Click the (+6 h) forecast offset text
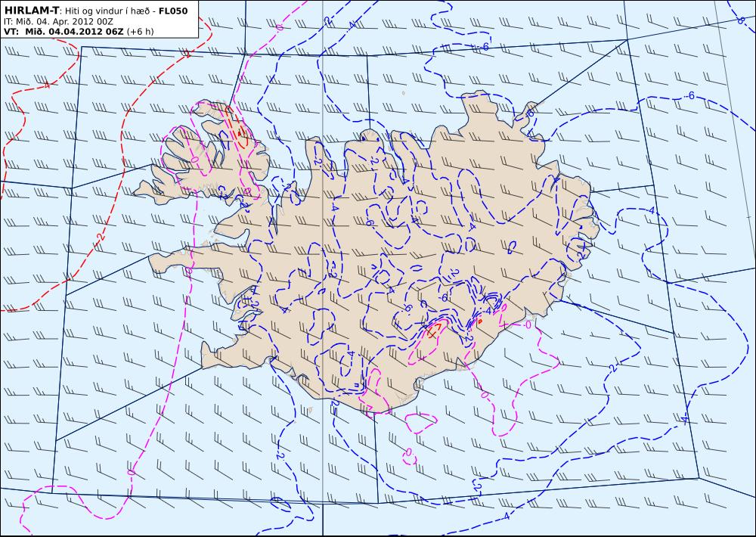Viewport: 756px width, 537px height. pos(140,31)
